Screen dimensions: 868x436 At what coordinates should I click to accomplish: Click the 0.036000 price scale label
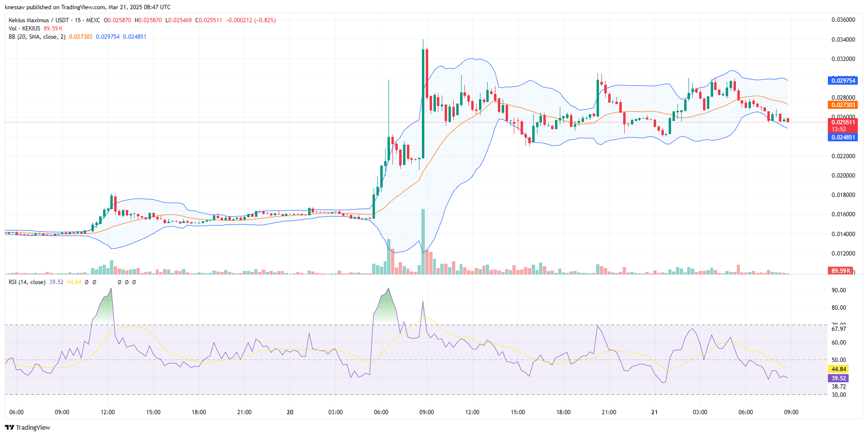pyautogui.click(x=843, y=20)
